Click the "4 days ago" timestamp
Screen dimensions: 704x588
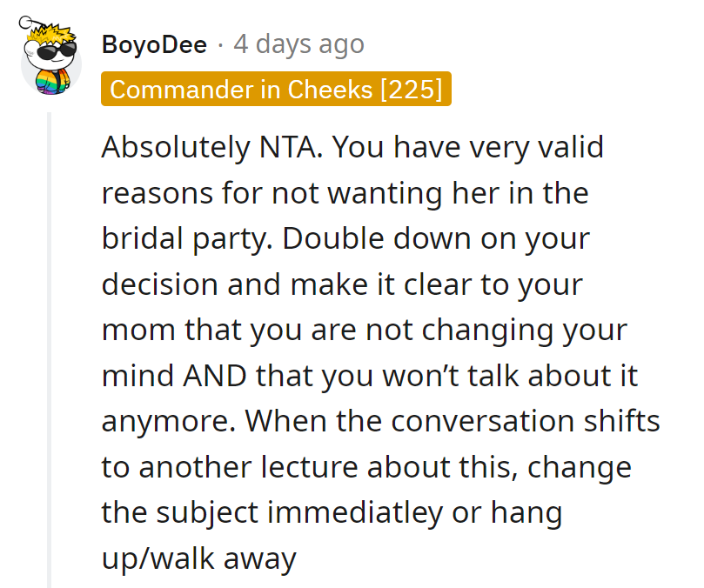(x=298, y=44)
